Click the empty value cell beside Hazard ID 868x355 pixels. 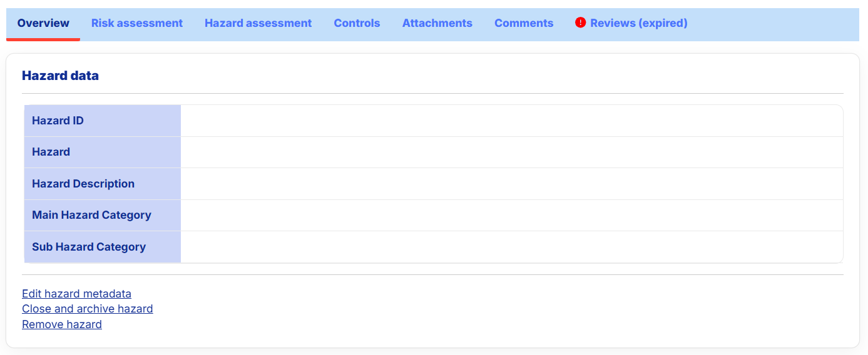click(511, 121)
